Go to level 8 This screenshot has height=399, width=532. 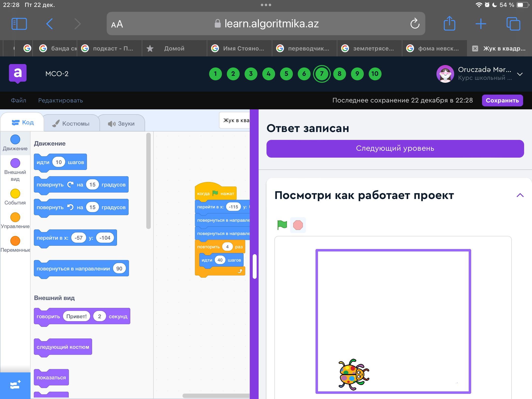pos(339,74)
